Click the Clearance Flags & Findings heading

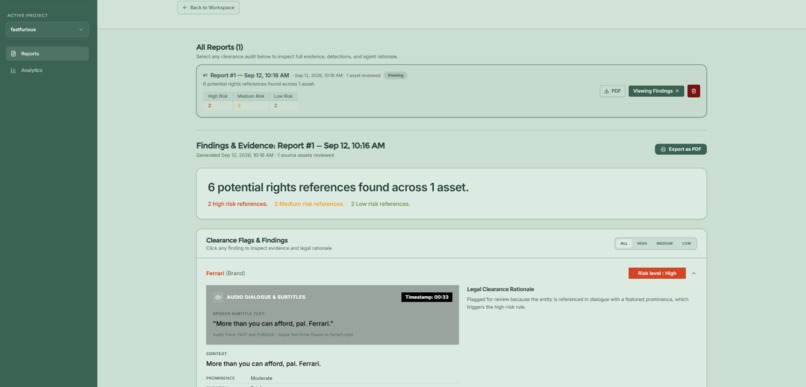coord(247,240)
